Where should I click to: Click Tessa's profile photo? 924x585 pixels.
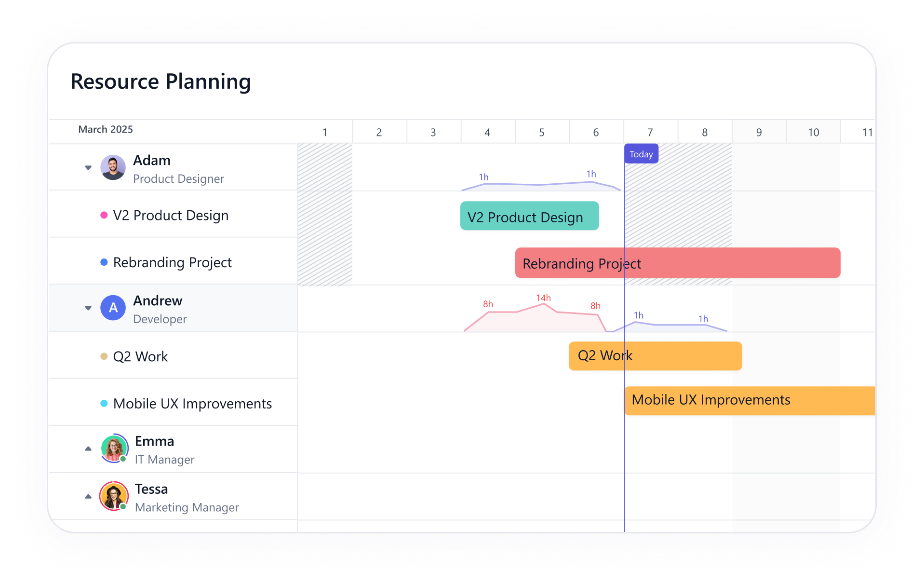pyautogui.click(x=114, y=496)
